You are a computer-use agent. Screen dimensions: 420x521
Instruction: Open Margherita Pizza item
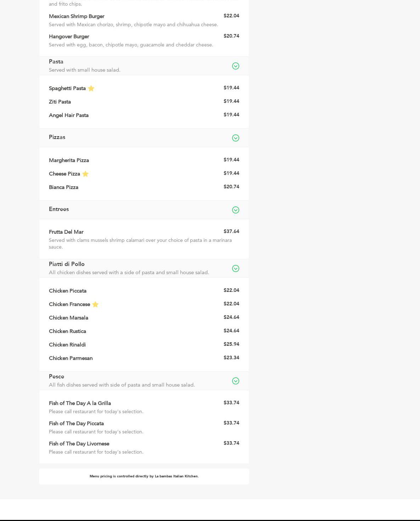69,160
